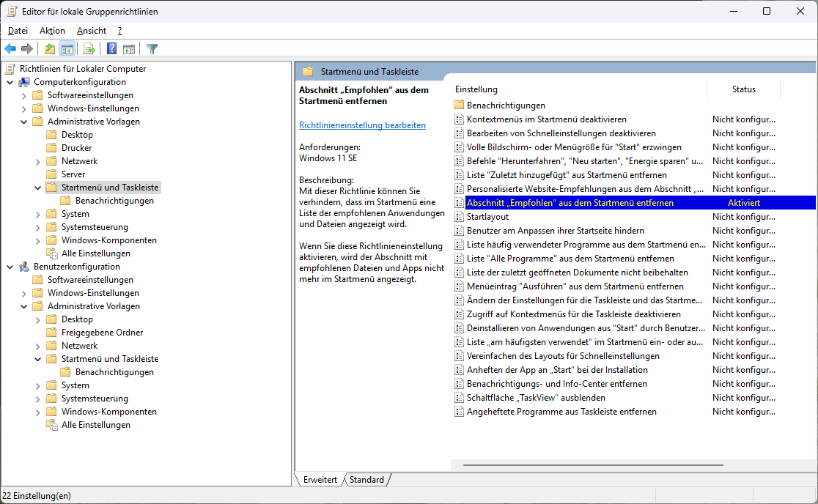This screenshot has height=504, width=818.
Task: Click the '22 Einstellung(en)' status bar text
Action: 37,496
